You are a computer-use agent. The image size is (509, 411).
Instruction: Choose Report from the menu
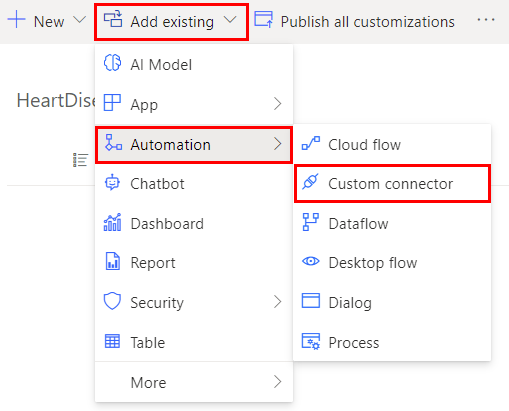click(x=194, y=263)
